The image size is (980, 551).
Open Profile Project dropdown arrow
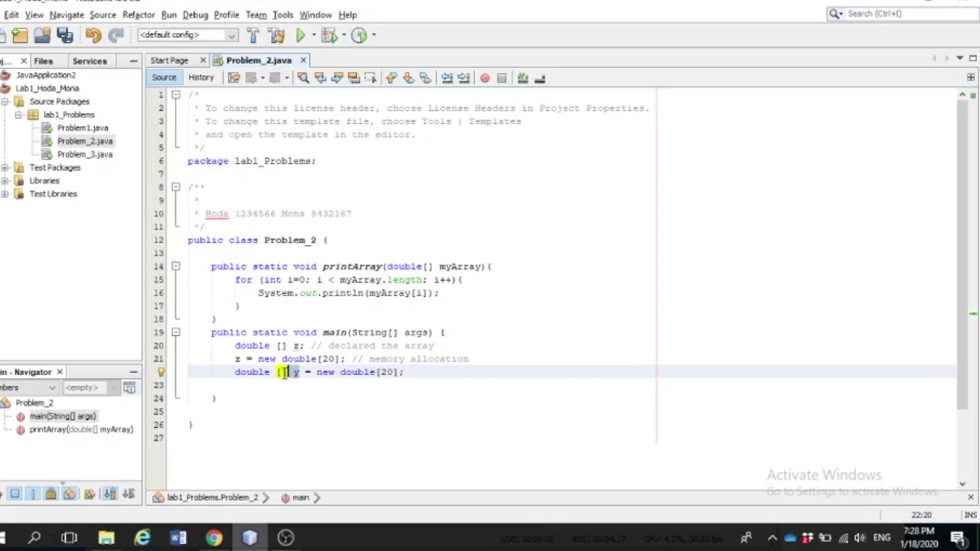pos(372,35)
